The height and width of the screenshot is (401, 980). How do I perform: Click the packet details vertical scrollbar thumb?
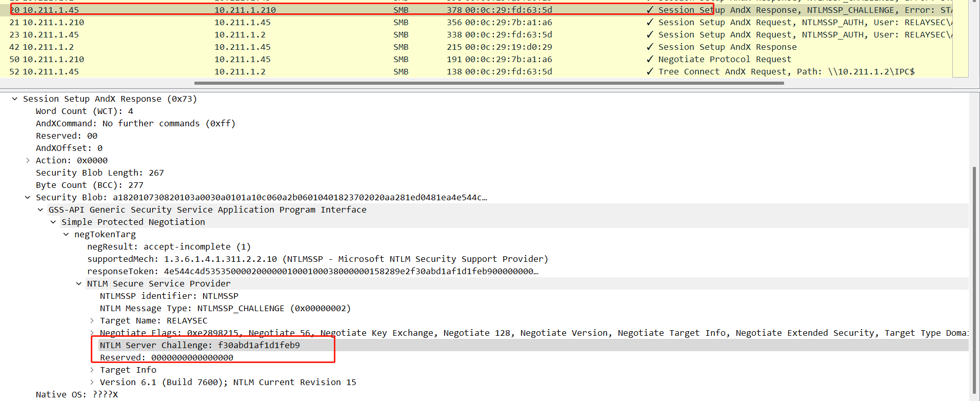point(974,280)
